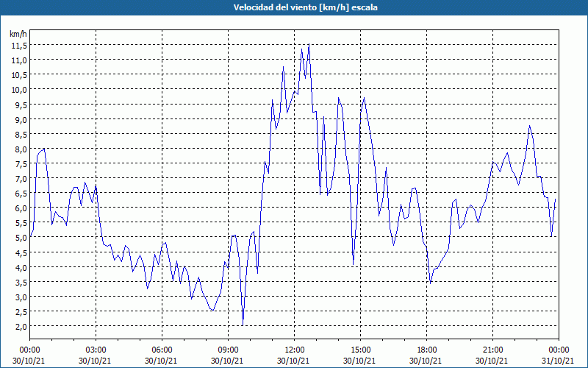Image resolution: width=588 pixels, height=368 pixels.
Task: Click the 7,0 y-axis label
Action: (21, 178)
